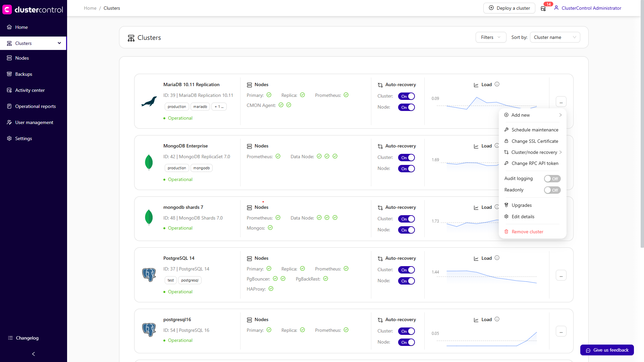Click the ClusterControl logo icon

point(7,9)
